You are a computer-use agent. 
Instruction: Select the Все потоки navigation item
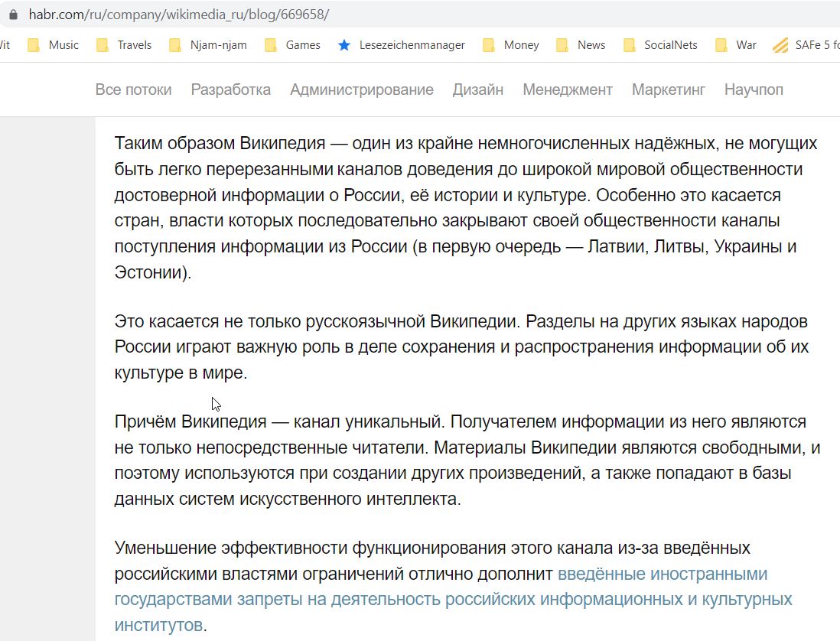coord(133,89)
